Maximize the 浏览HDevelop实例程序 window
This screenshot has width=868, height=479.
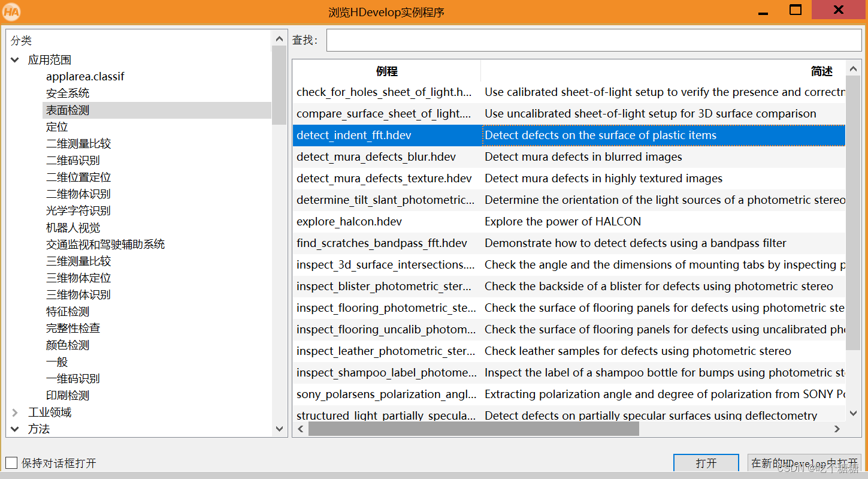tap(796, 10)
